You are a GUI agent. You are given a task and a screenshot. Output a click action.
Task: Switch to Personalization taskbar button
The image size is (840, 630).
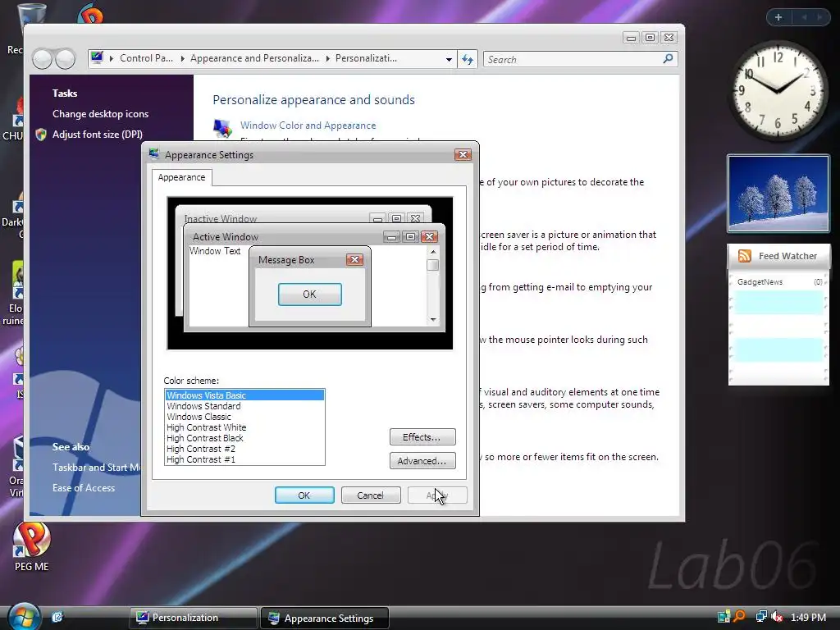pyautogui.click(x=193, y=617)
